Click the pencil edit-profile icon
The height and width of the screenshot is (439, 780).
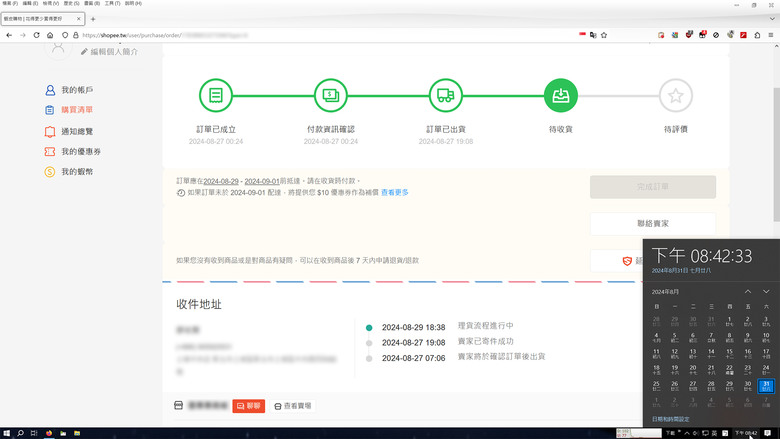tap(84, 52)
